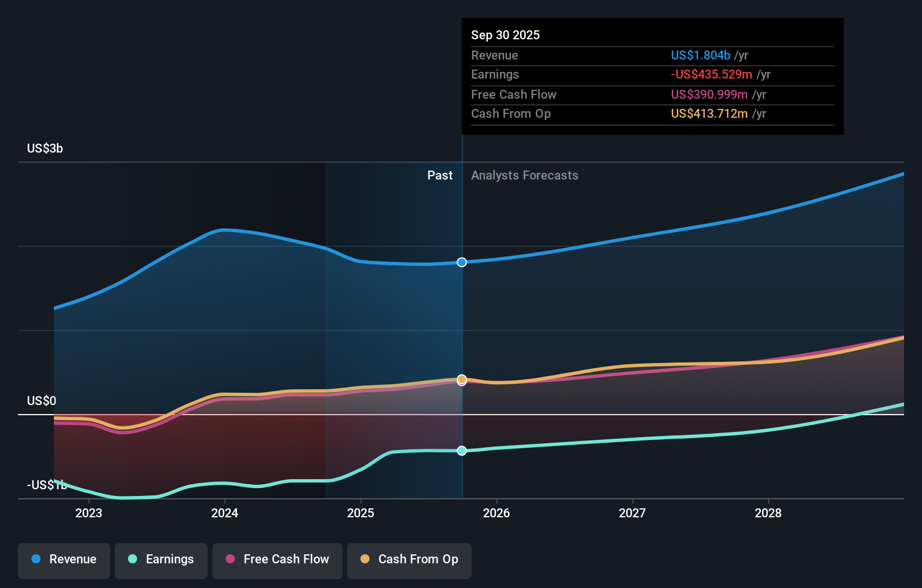Select the orange Cash From Op marker
Screen dimensions: 922x588
click(x=462, y=380)
